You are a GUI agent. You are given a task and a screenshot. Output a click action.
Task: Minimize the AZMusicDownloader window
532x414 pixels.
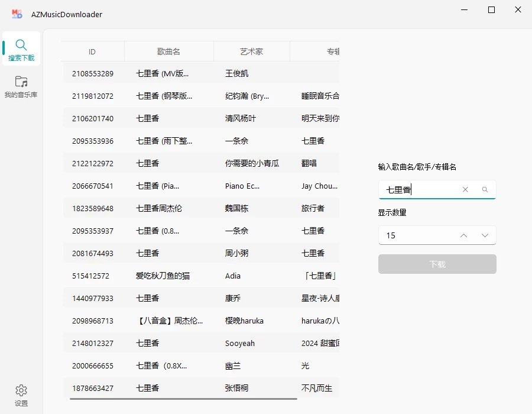(x=465, y=10)
